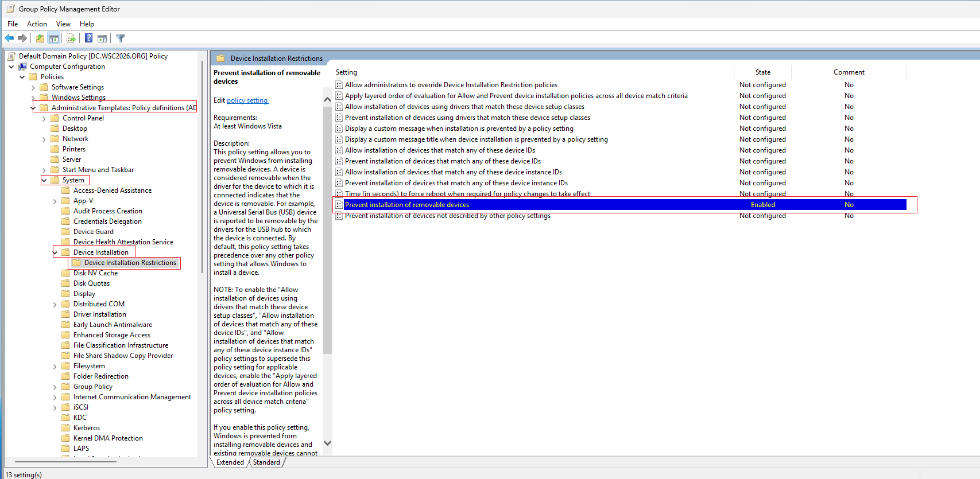Select the Group Policy folder in tree

[93, 387]
